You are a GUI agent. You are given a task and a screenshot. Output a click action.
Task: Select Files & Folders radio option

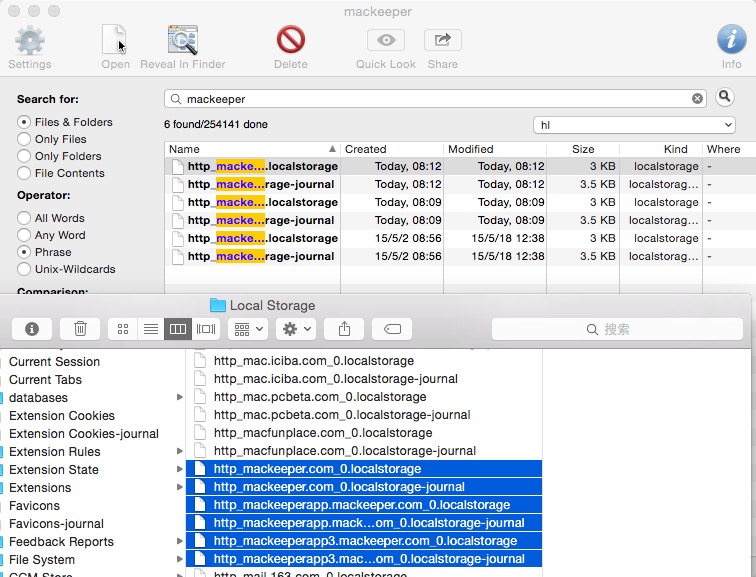point(24,122)
